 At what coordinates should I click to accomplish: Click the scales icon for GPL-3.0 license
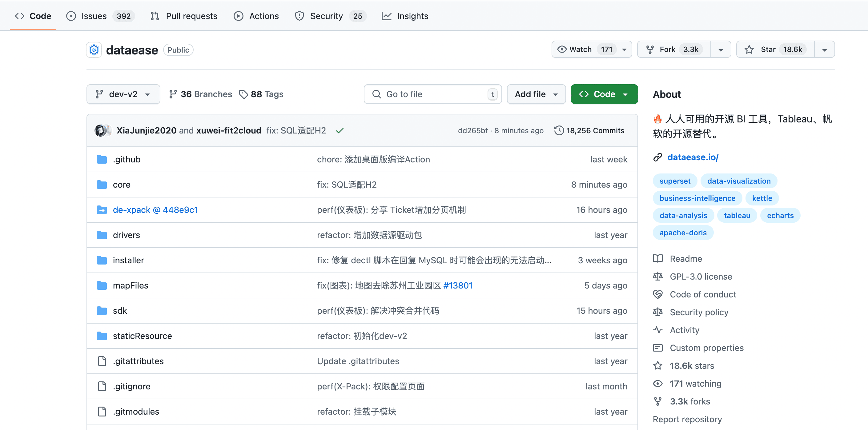click(x=657, y=276)
